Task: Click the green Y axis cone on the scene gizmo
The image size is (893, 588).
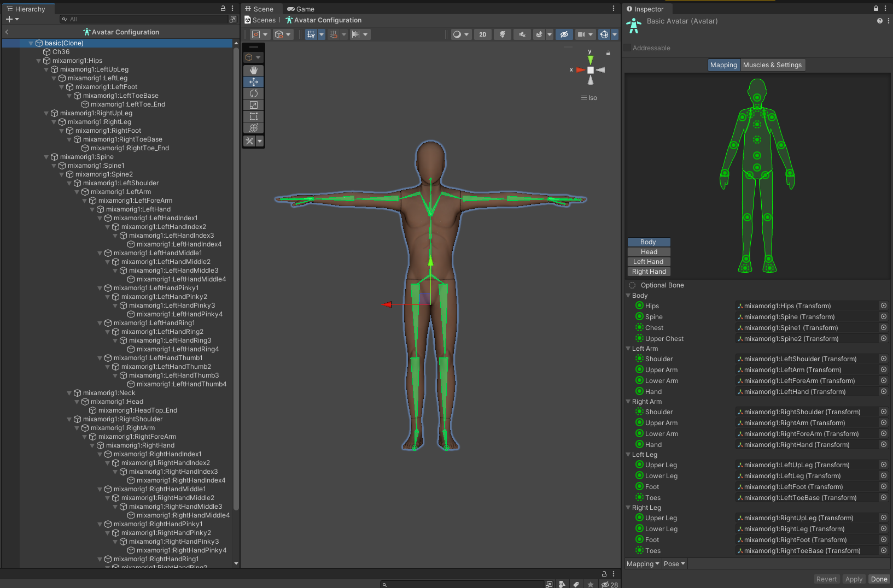Action: tap(590, 60)
